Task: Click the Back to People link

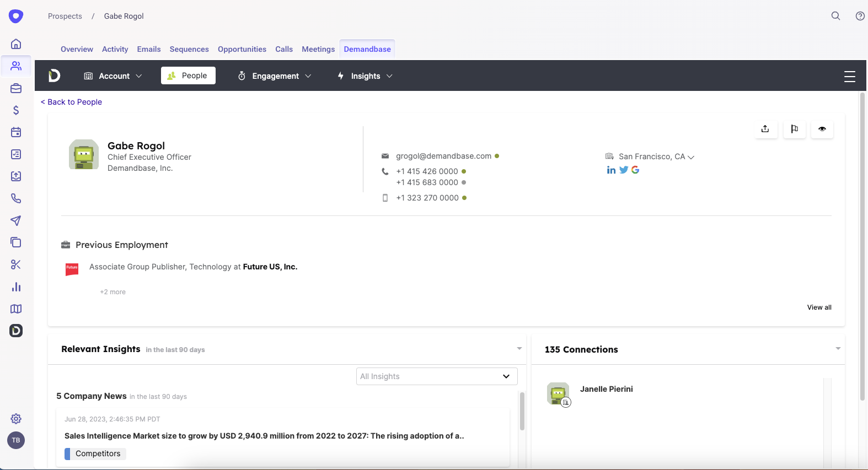Action: point(72,102)
